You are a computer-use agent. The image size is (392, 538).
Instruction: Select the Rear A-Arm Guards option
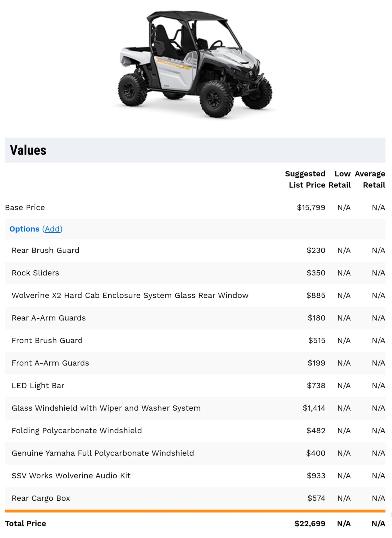[49, 318]
